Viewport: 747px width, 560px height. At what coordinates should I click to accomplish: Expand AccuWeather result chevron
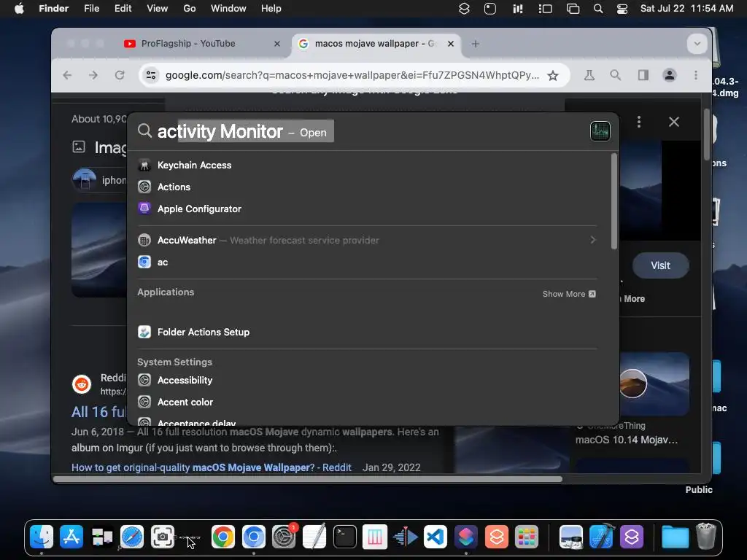point(592,240)
